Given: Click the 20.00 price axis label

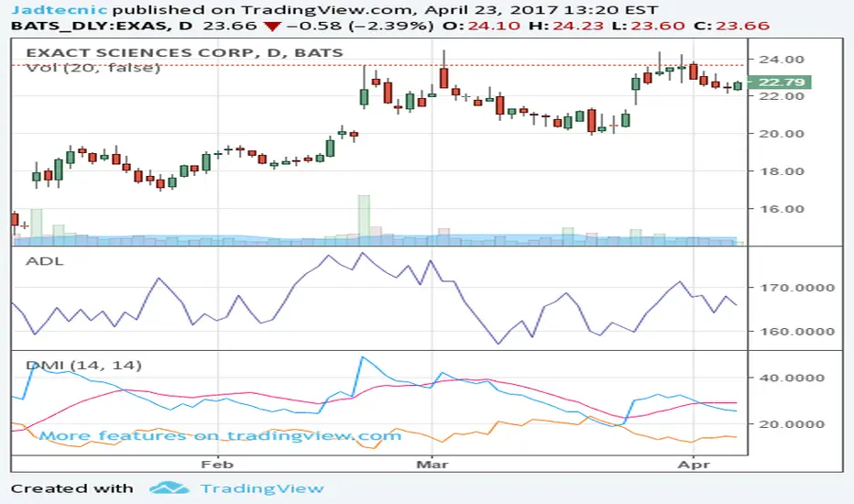Looking at the screenshot, I should [x=782, y=134].
